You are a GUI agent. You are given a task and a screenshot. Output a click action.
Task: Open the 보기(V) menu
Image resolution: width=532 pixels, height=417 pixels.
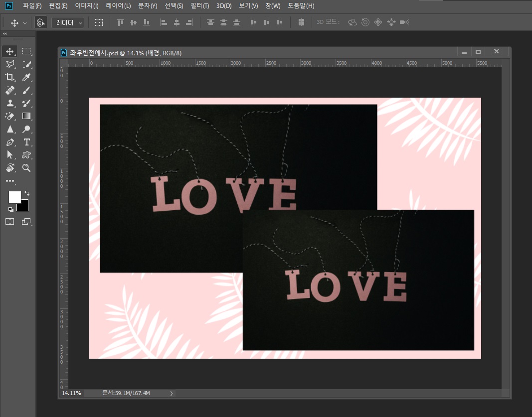[248, 6]
